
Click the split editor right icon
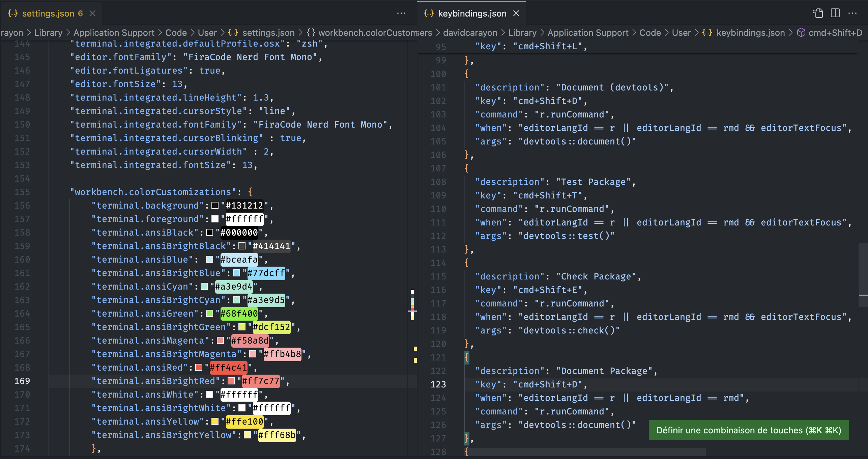(835, 13)
